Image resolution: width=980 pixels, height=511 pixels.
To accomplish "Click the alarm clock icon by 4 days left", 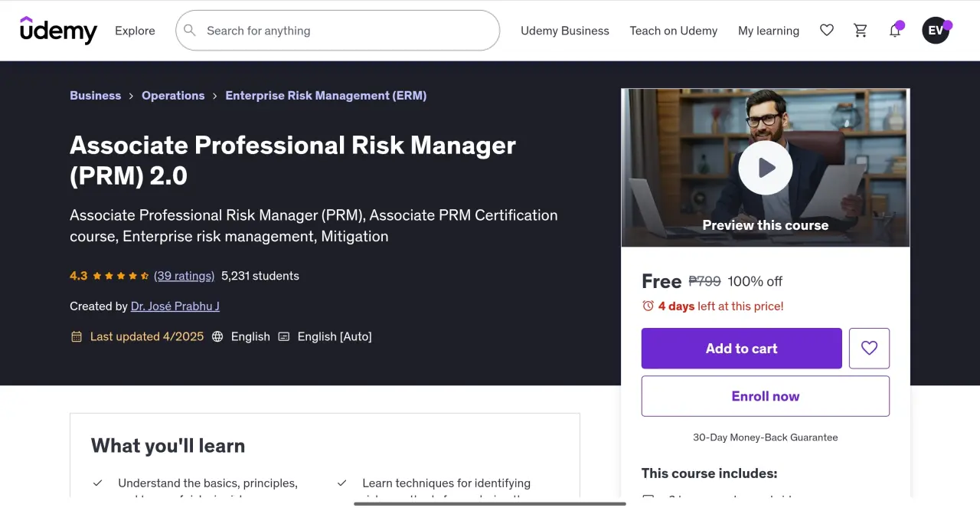I will (x=648, y=306).
